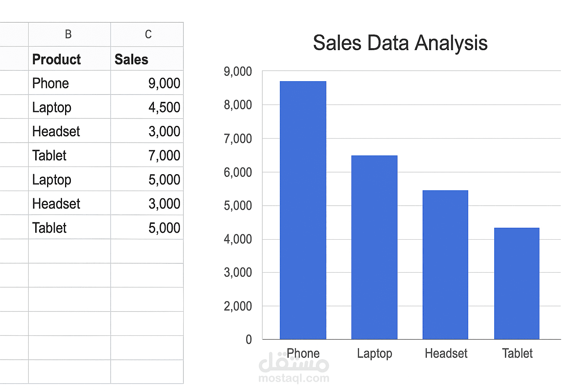Screen dimensions: 588x392
Task: Click the Phone label under the chart
Action: [x=303, y=353]
